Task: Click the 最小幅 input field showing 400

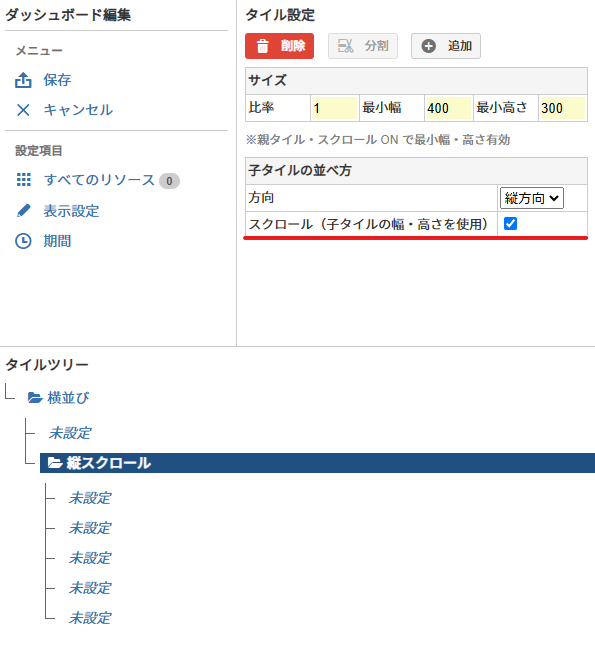Action: tap(449, 108)
